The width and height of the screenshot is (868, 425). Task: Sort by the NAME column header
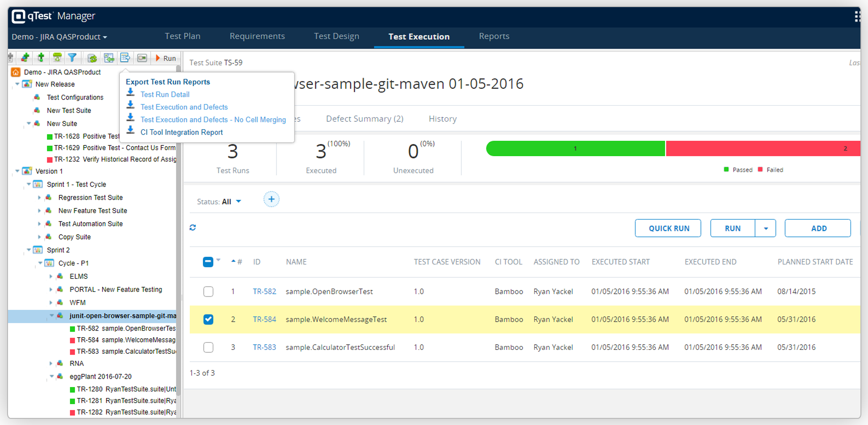pyautogui.click(x=296, y=262)
